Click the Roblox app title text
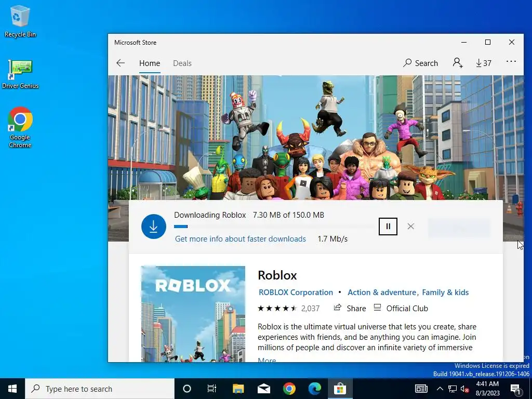The width and height of the screenshot is (532, 399). [277, 275]
